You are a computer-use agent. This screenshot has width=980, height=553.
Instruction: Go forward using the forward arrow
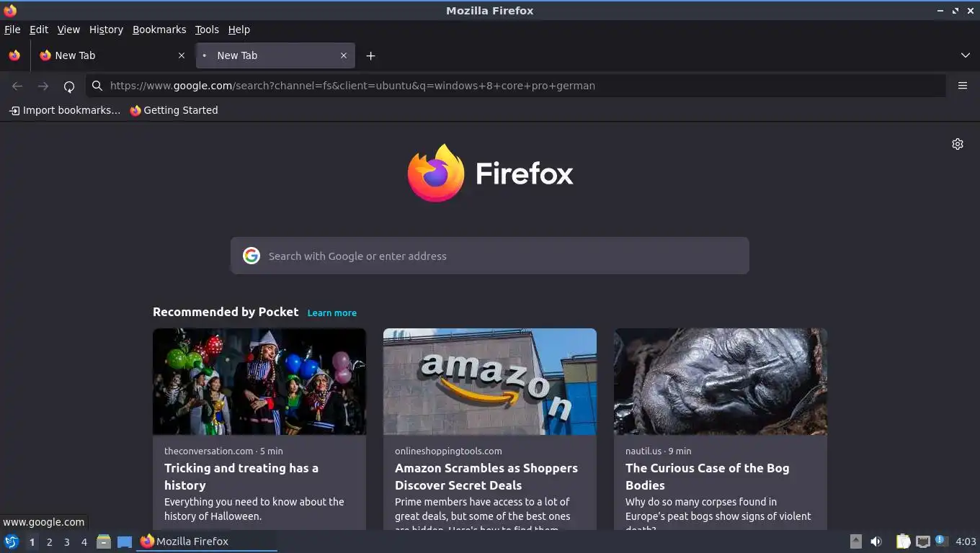(43, 86)
